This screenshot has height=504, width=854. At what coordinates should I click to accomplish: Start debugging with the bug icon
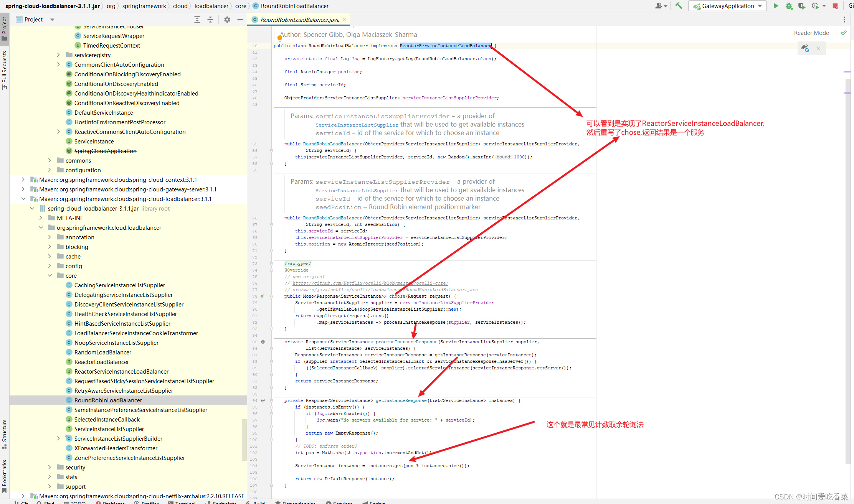tap(789, 6)
